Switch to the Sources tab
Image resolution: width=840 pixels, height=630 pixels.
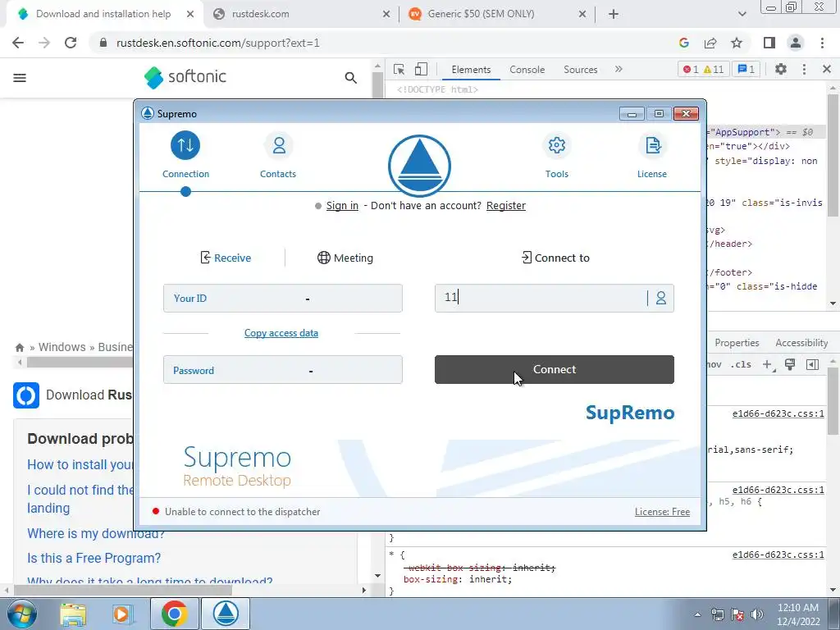pyautogui.click(x=580, y=70)
